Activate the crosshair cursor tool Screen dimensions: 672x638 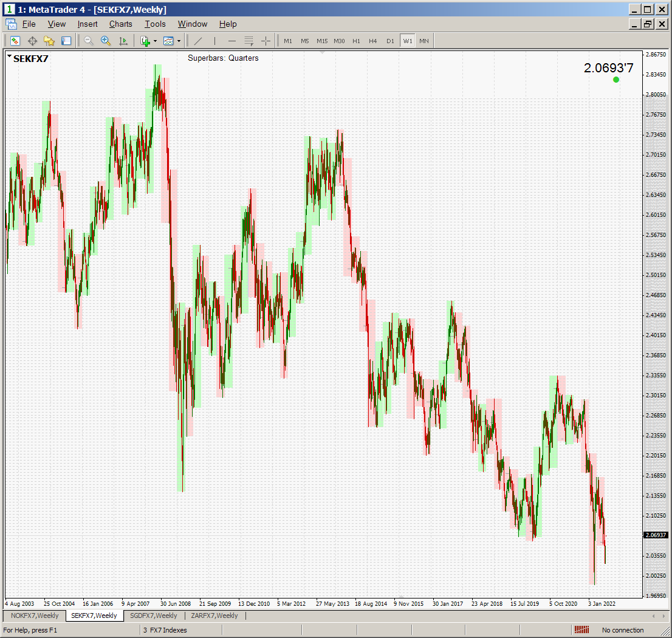pos(266,41)
